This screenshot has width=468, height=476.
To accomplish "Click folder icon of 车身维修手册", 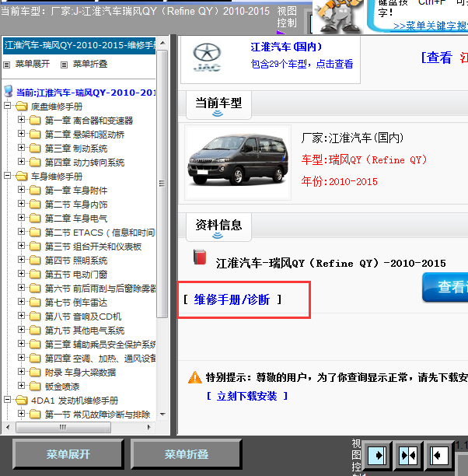I will [21, 176].
